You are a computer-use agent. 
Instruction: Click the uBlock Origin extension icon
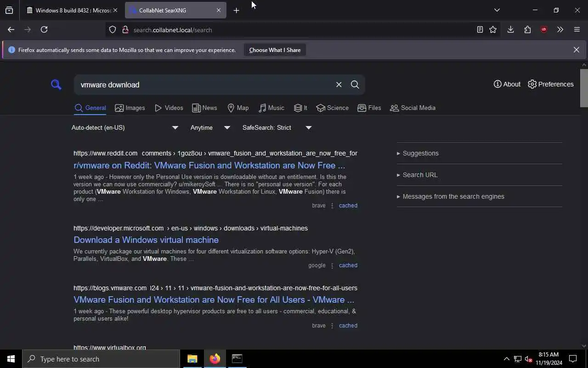pos(544,29)
